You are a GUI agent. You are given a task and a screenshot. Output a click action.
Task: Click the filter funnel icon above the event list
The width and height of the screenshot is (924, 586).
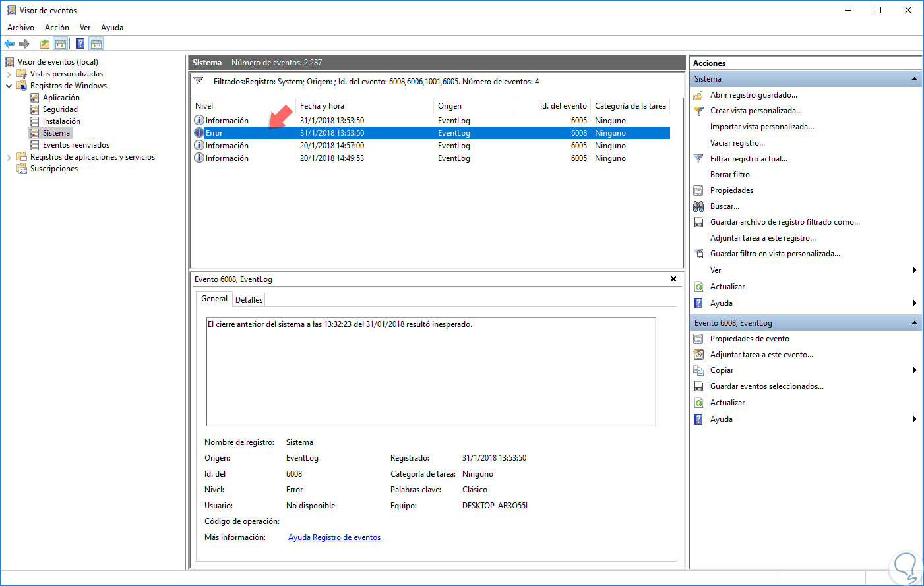[199, 81]
